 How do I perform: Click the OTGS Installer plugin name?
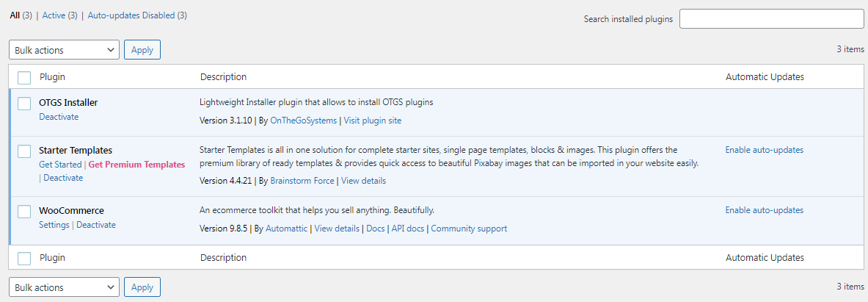click(69, 103)
